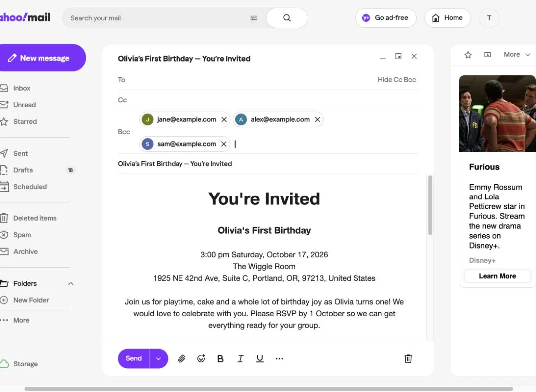This screenshot has width=536, height=392.
Task: Minimize the compose message pane
Action: (383, 58)
